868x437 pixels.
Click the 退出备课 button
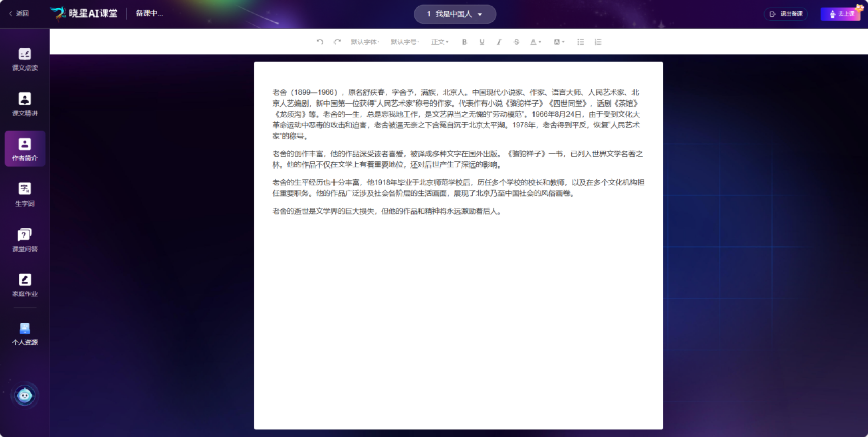pos(786,14)
